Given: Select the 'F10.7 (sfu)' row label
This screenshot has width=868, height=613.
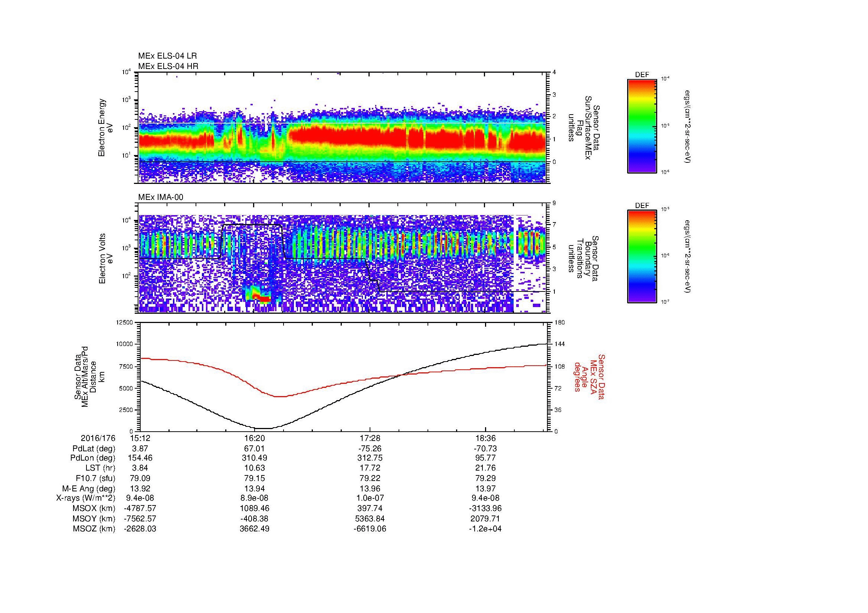Looking at the screenshot, I should [95, 478].
